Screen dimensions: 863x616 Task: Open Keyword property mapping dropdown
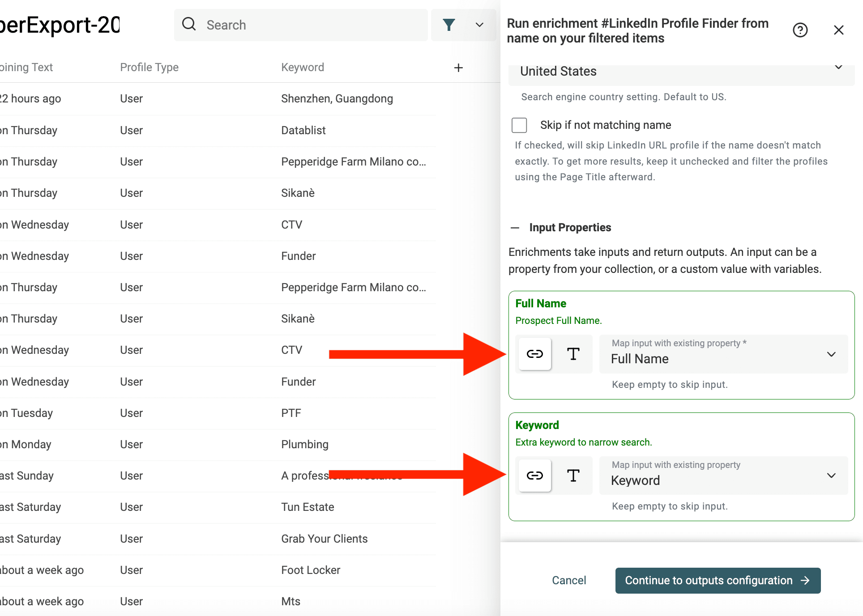coord(724,476)
